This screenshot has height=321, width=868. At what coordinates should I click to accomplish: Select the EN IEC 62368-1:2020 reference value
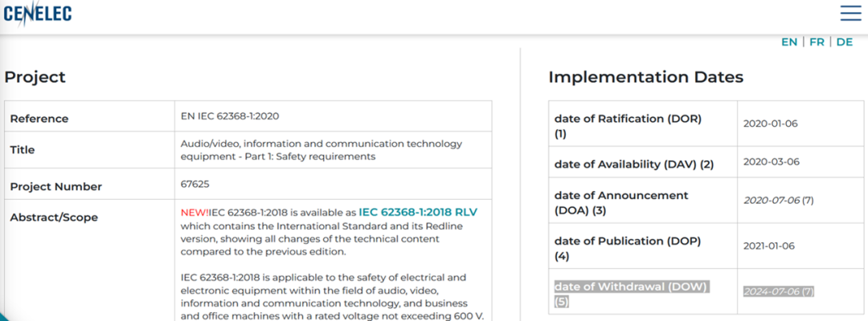pos(230,116)
